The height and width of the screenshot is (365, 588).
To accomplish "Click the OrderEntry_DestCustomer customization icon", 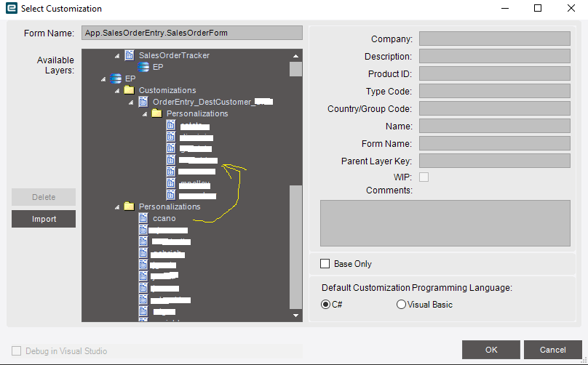I will pos(143,102).
